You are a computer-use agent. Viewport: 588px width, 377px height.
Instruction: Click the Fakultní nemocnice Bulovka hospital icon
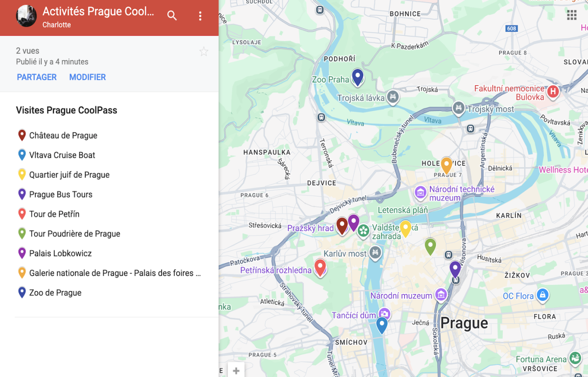[553, 91]
